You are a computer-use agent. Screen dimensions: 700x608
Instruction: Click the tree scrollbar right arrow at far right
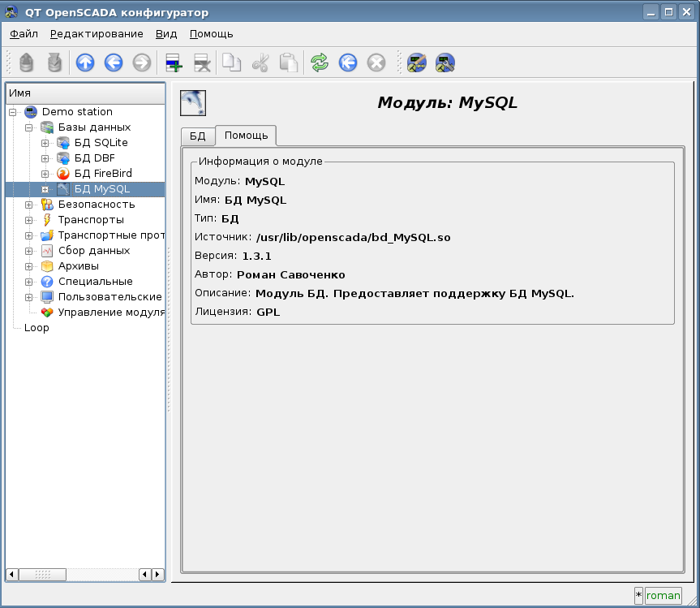coord(157,574)
